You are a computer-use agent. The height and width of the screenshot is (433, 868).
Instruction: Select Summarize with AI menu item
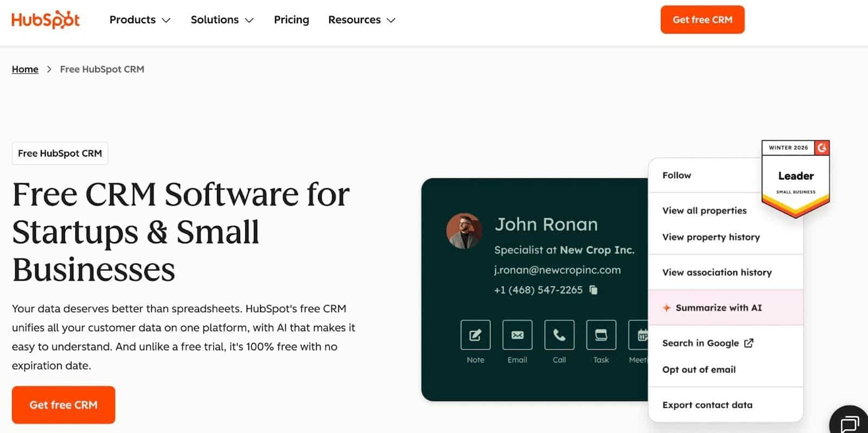[718, 308]
